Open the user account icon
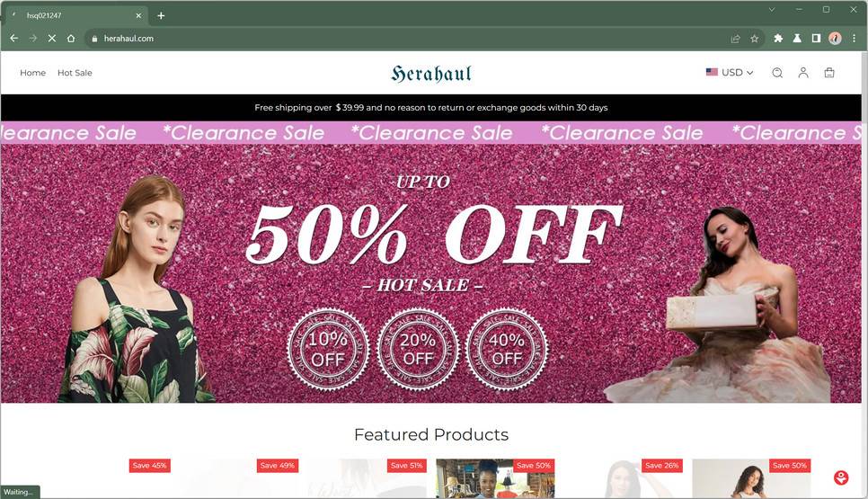The image size is (868, 499). pyautogui.click(x=803, y=73)
